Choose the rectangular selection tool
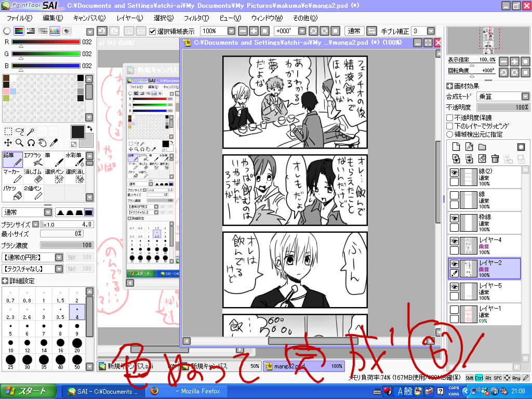 [x=8, y=131]
